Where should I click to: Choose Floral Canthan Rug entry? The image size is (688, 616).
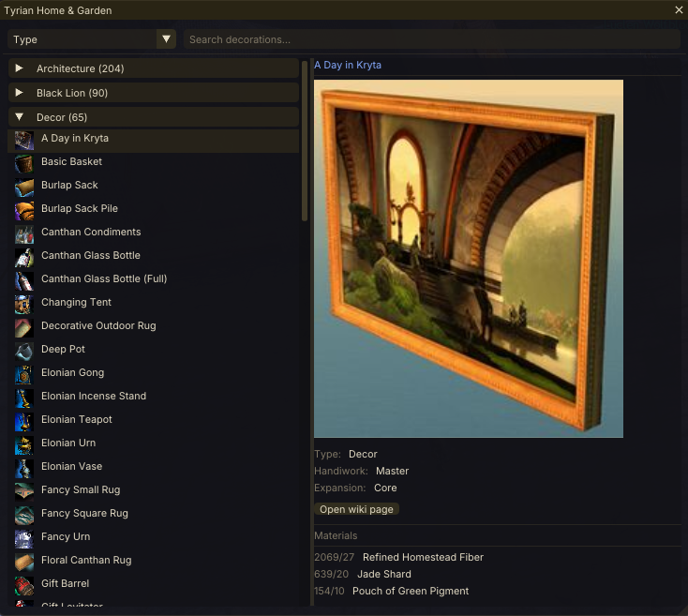(154, 563)
